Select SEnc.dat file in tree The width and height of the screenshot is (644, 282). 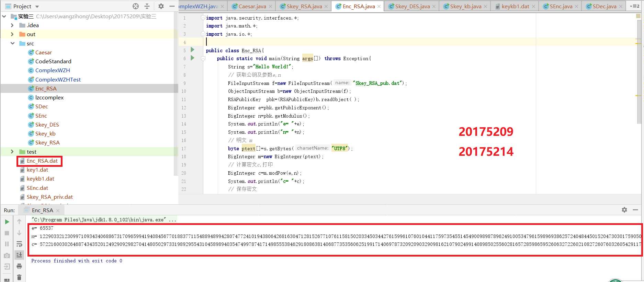(37, 188)
